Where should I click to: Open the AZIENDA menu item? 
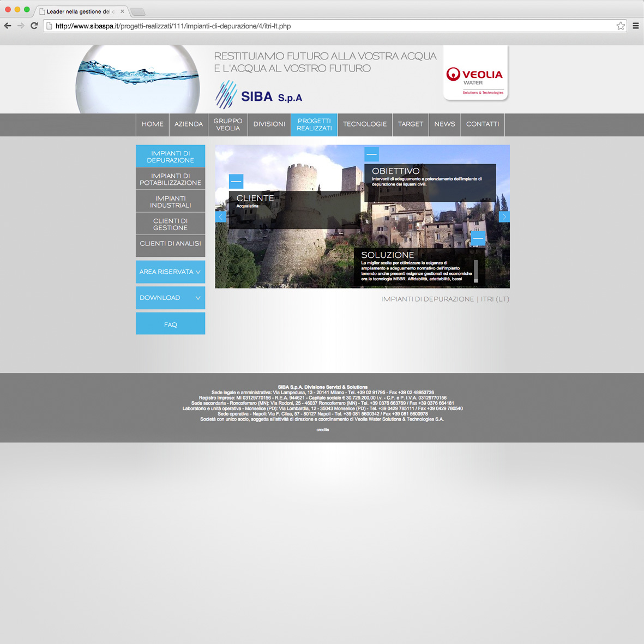(189, 124)
